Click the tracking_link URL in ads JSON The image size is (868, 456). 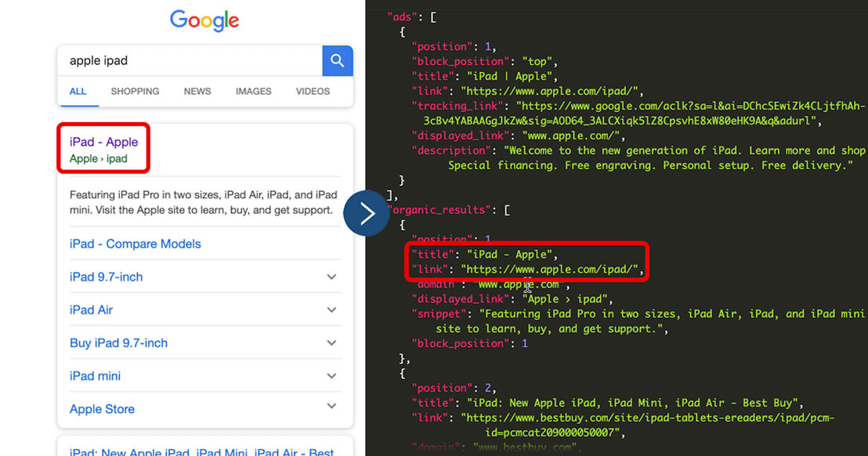pos(689,106)
